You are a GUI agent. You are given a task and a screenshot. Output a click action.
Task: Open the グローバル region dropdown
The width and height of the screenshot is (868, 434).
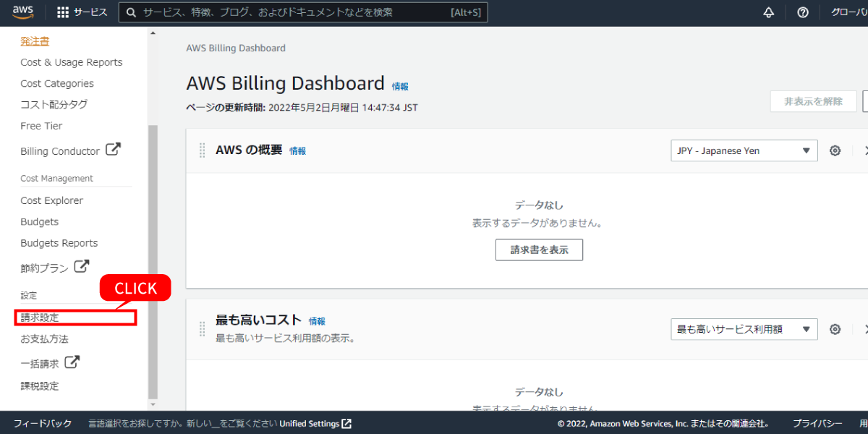point(850,12)
